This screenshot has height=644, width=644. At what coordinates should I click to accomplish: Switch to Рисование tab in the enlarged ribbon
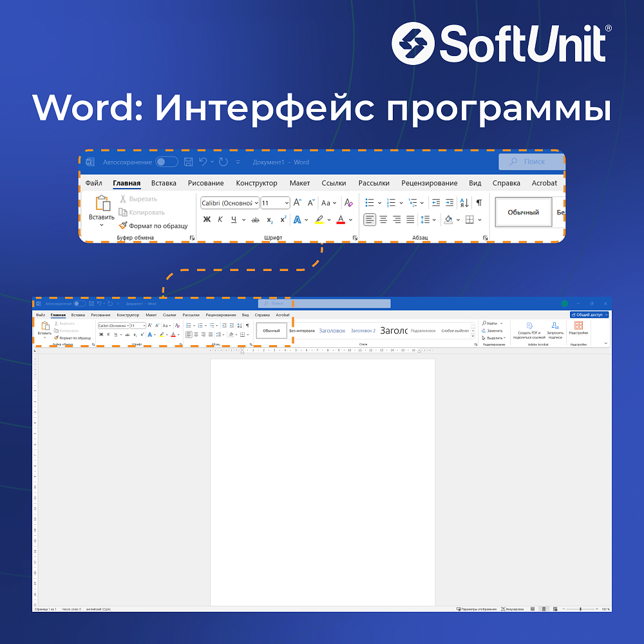tap(206, 183)
